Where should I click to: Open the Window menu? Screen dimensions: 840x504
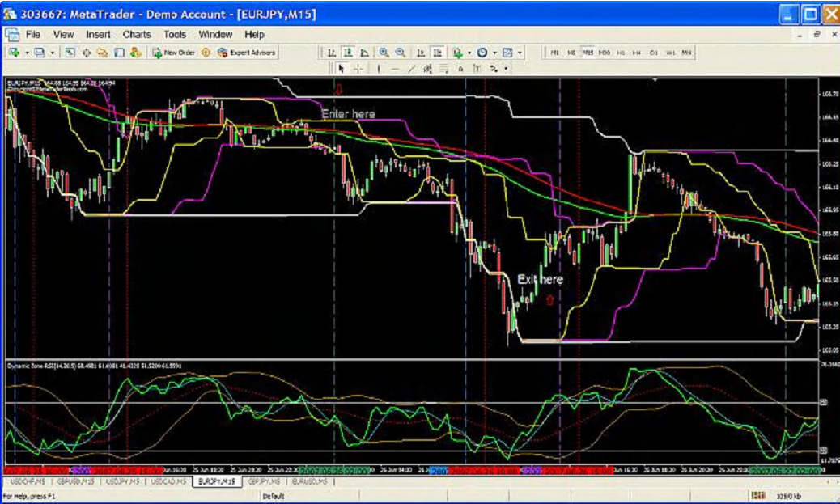pos(215,34)
